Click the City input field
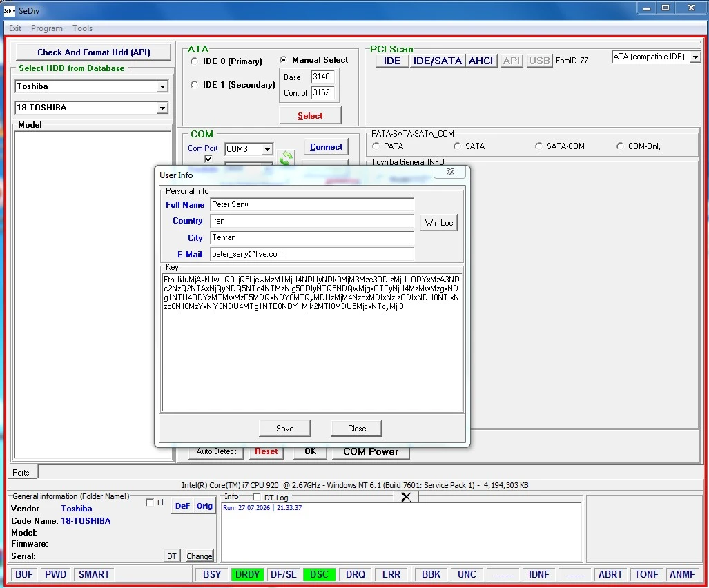 pos(312,237)
